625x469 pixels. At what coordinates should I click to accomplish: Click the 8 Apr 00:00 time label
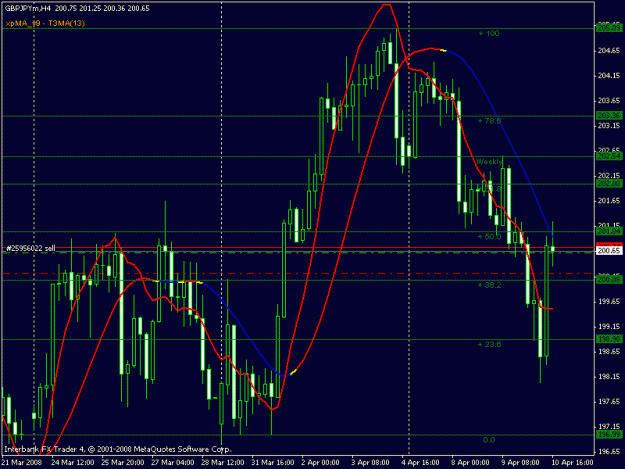point(470,463)
